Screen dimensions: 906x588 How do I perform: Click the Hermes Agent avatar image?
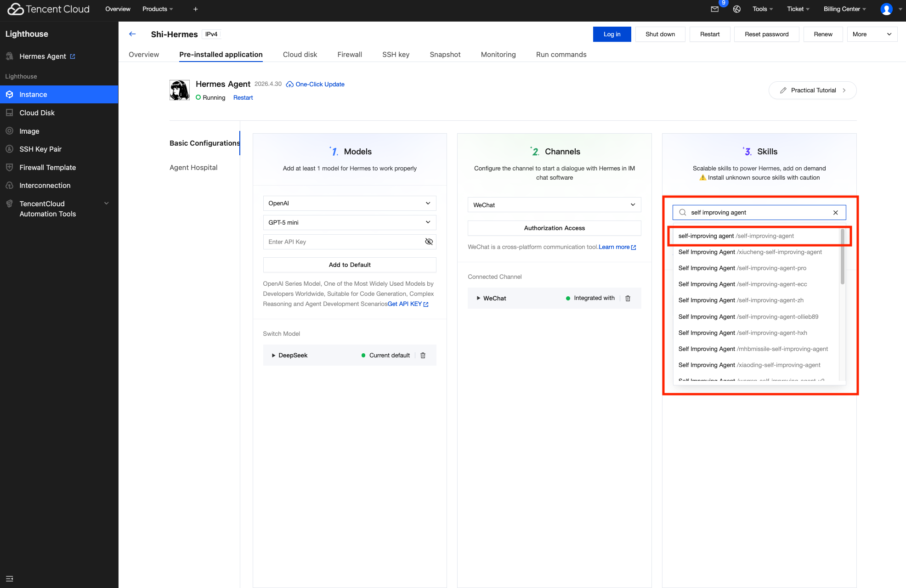tap(180, 90)
